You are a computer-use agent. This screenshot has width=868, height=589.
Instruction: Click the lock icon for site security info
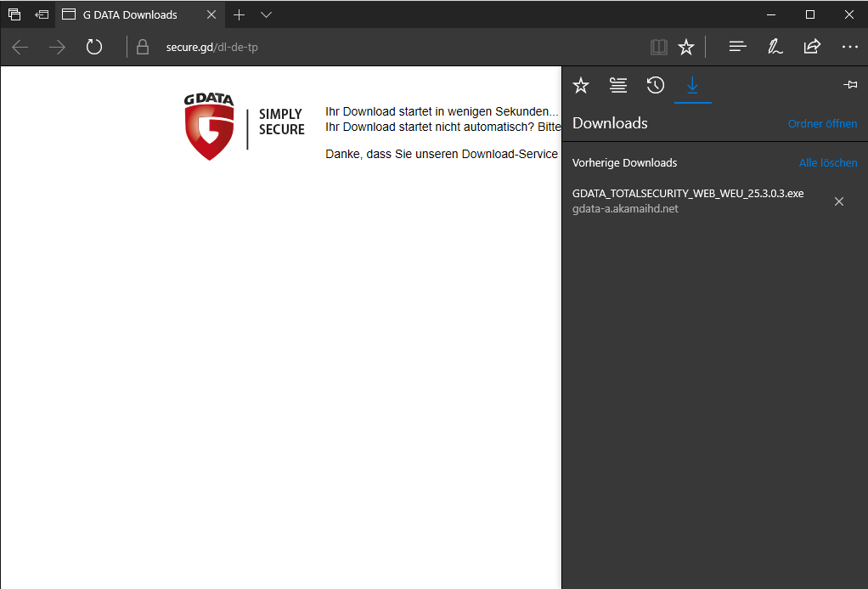pyautogui.click(x=142, y=47)
